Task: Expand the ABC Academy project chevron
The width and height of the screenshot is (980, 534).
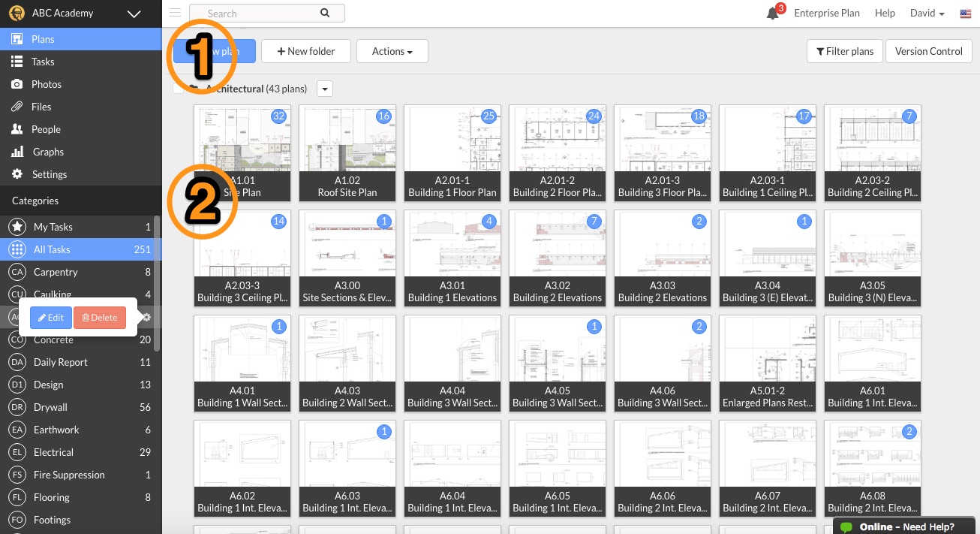Action: click(134, 14)
